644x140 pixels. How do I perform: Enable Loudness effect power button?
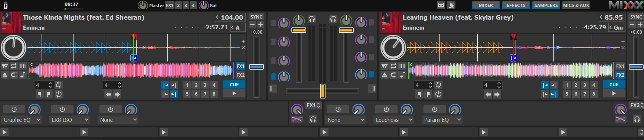click(386, 109)
